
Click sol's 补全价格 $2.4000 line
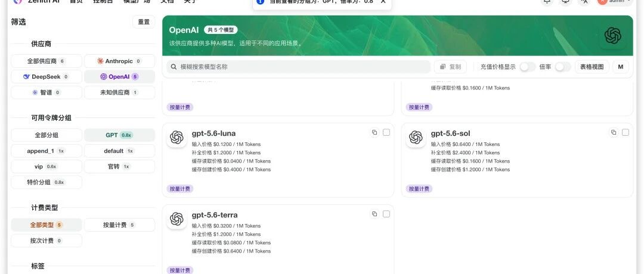click(x=465, y=152)
